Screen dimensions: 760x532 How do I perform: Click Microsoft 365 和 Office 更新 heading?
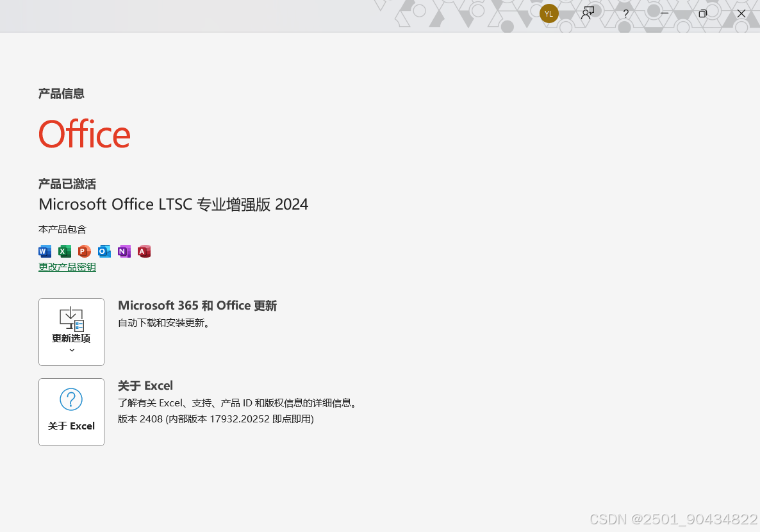(197, 306)
